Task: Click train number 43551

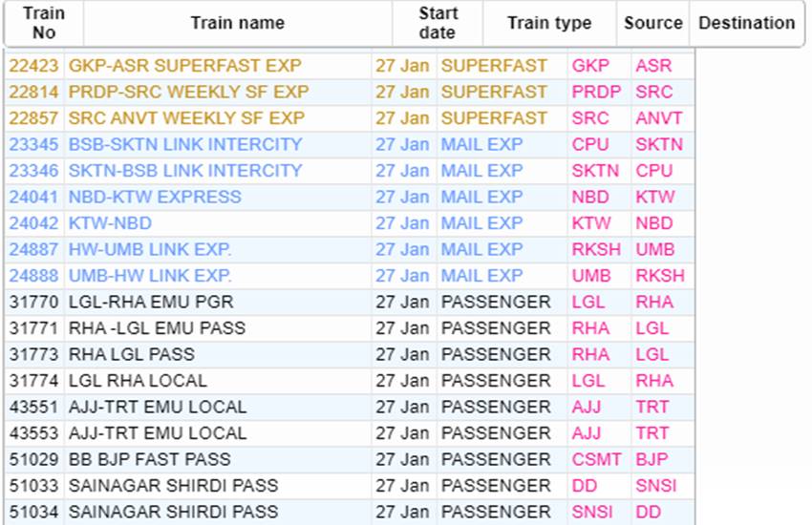Action: coord(33,407)
